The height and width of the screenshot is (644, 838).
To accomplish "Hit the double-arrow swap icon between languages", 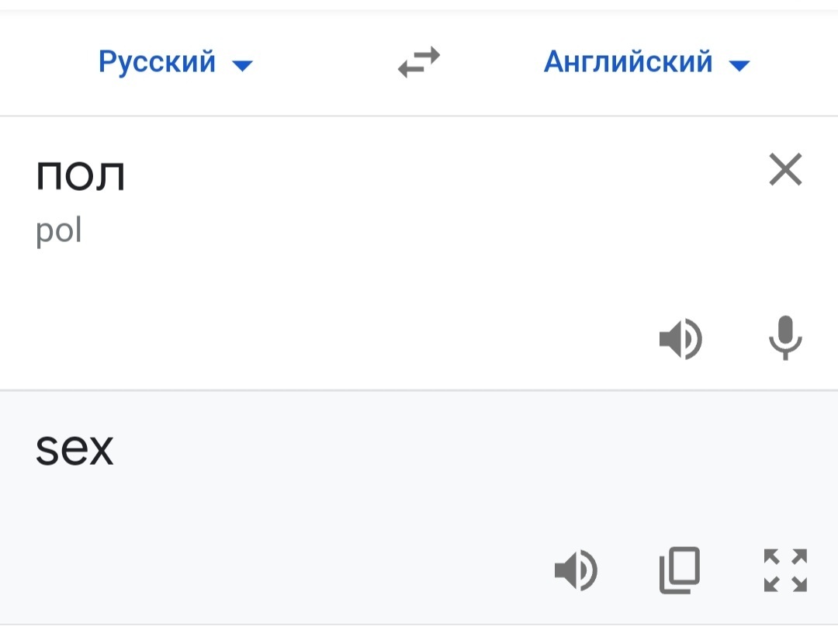I will (x=419, y=62).
